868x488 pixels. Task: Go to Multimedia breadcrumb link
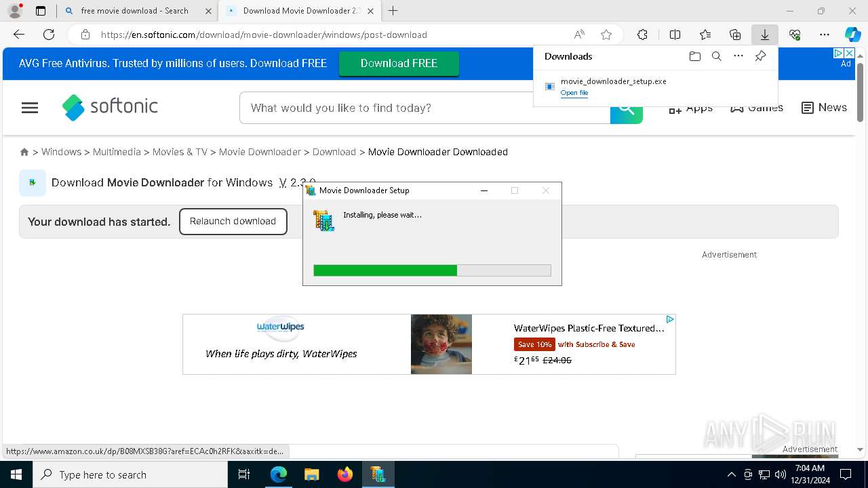coord(117,152)
